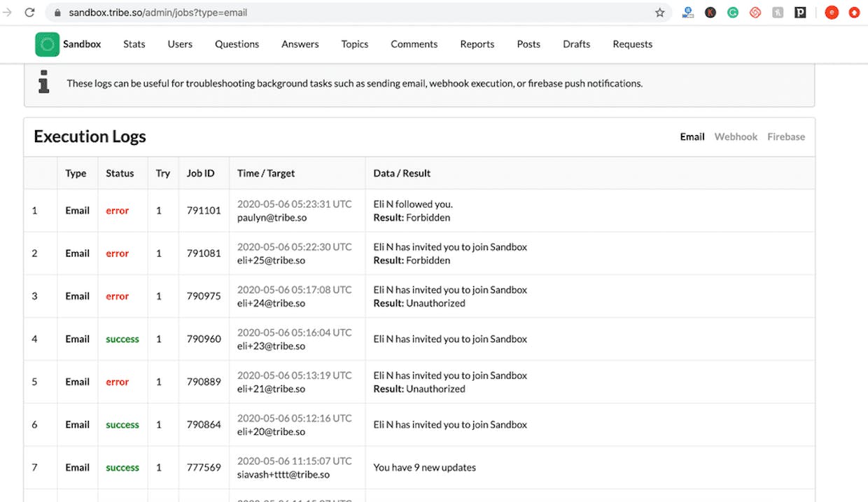Screen dimensions: 868x502
Task: Click the Job ID column header
Action: tap(201, 173)
